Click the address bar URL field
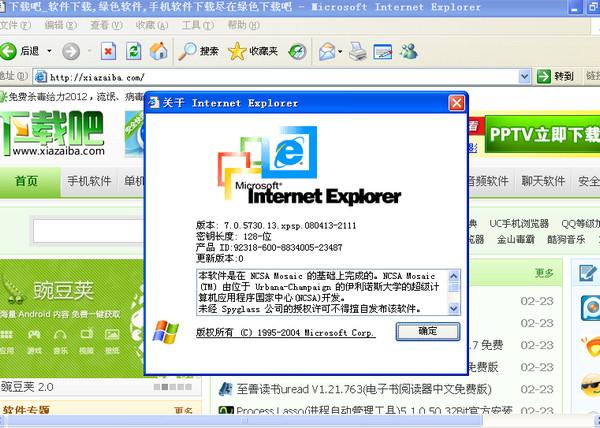Image resolution: width=600 pixels, height=428 pixels. pos(283,77)
